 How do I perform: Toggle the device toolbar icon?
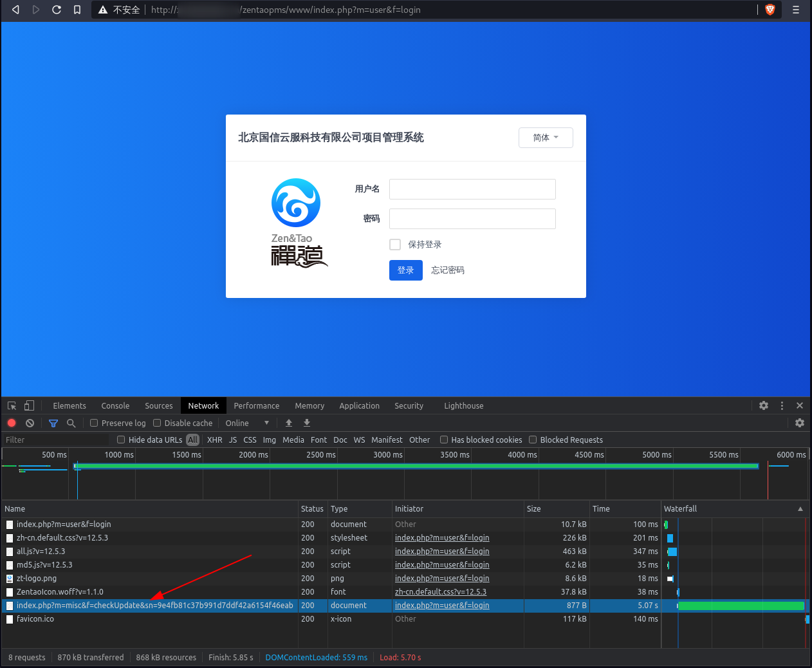(x=29, y=405)
